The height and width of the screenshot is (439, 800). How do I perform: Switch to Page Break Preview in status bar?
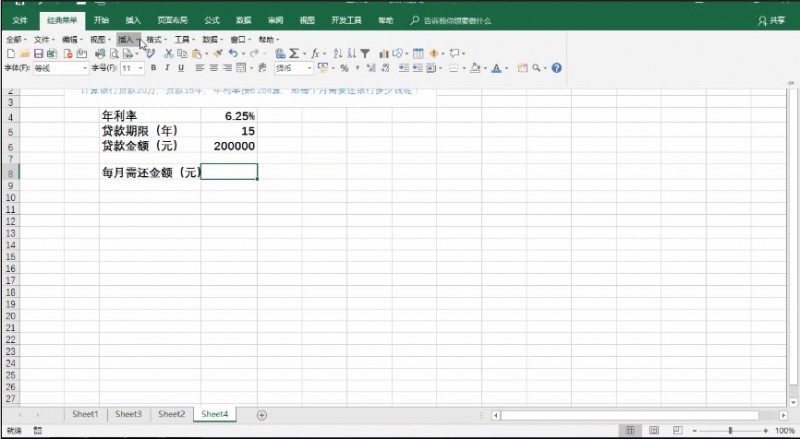677,430
